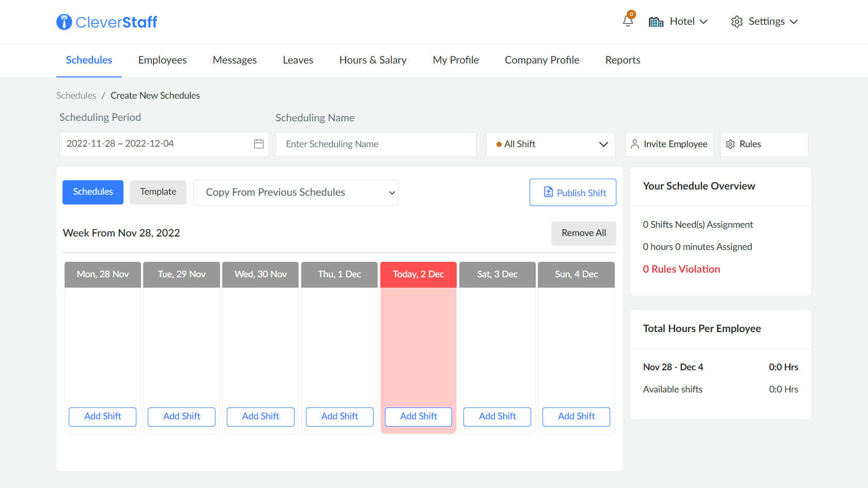Viewport: 868px width, 488px height.
Task: Go to the Reports tab
Action: [623, 60]
